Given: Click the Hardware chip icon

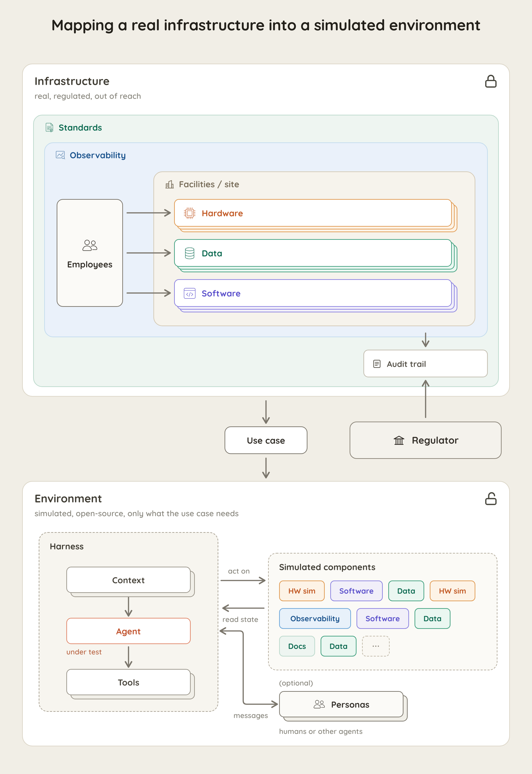Looking at the screenshot, I should (190, 213).
